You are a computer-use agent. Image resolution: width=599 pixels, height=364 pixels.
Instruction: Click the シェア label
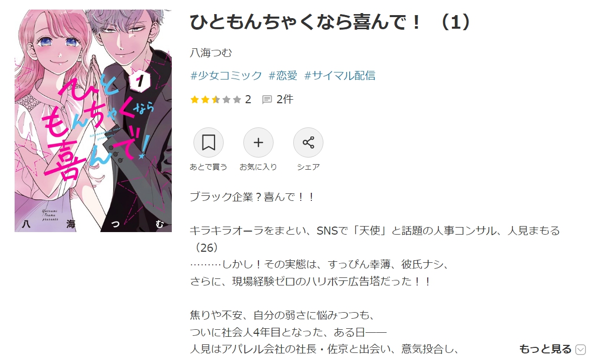pos(308,167)
